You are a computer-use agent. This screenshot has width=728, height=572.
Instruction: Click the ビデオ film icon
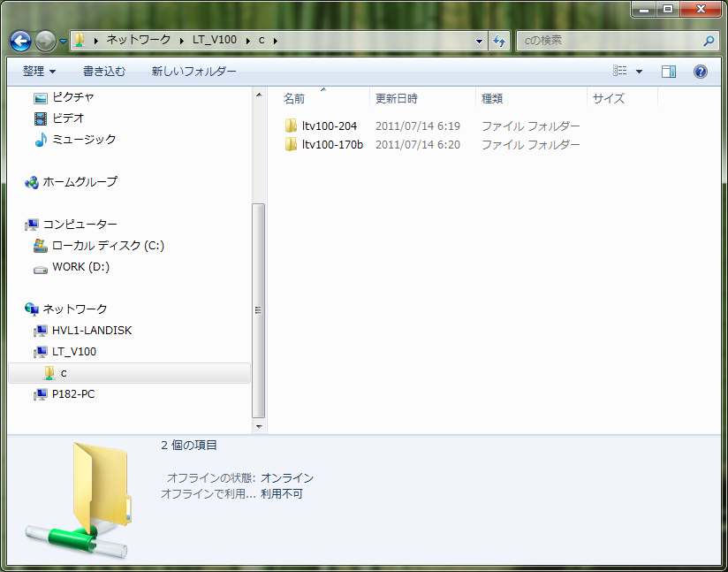pos(41,118)
